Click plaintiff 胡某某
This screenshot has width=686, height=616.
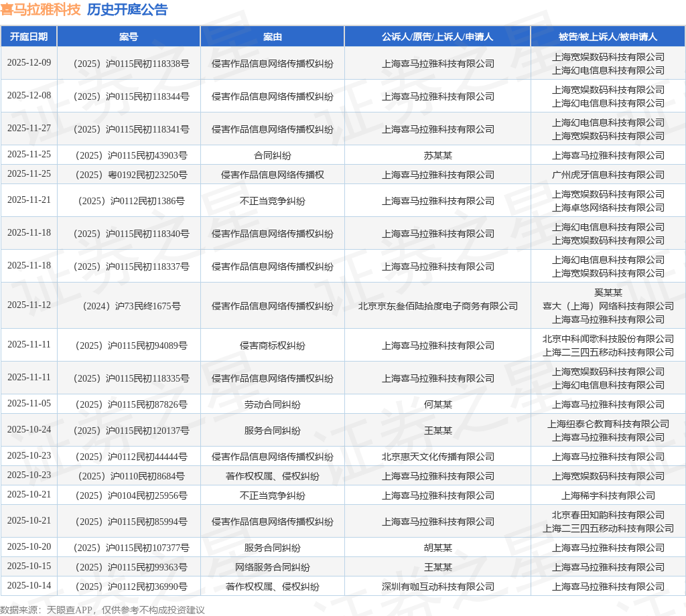(x=437, y=547)
